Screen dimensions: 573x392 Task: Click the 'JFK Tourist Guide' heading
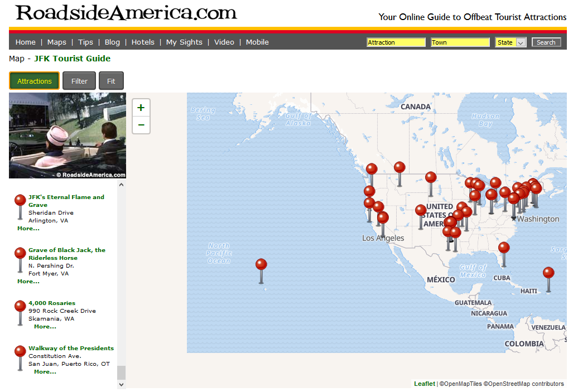[72, 59]
